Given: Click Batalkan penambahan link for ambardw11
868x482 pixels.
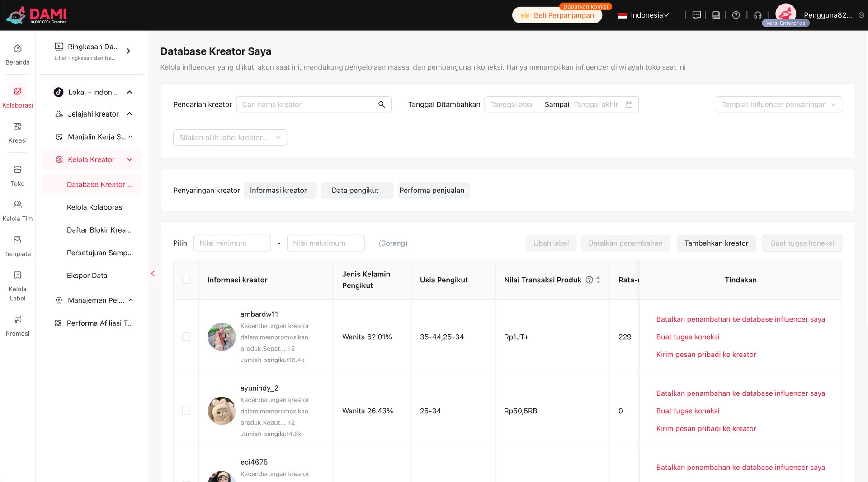Looking at the screenshot, I should click(741, 319).
